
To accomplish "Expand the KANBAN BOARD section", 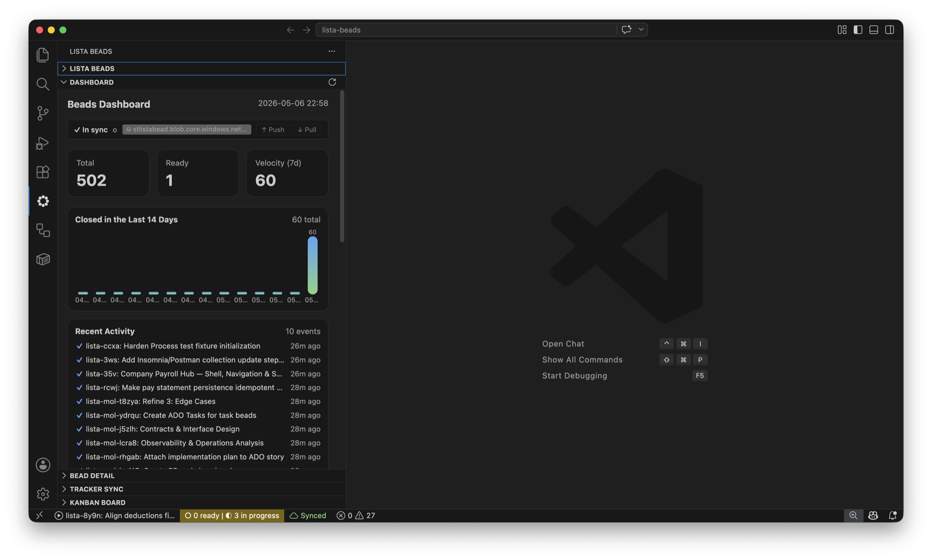I will [201, 502].
